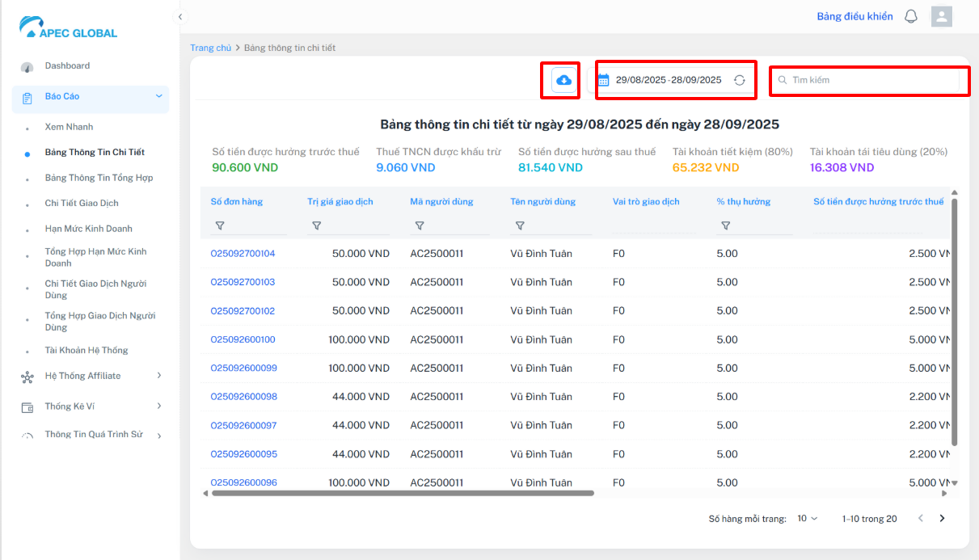Image resolution: width=979 pixels, height=560 pixels.
Task: Click the horizontal table scrollbar
Action: (x=403, y=493)
